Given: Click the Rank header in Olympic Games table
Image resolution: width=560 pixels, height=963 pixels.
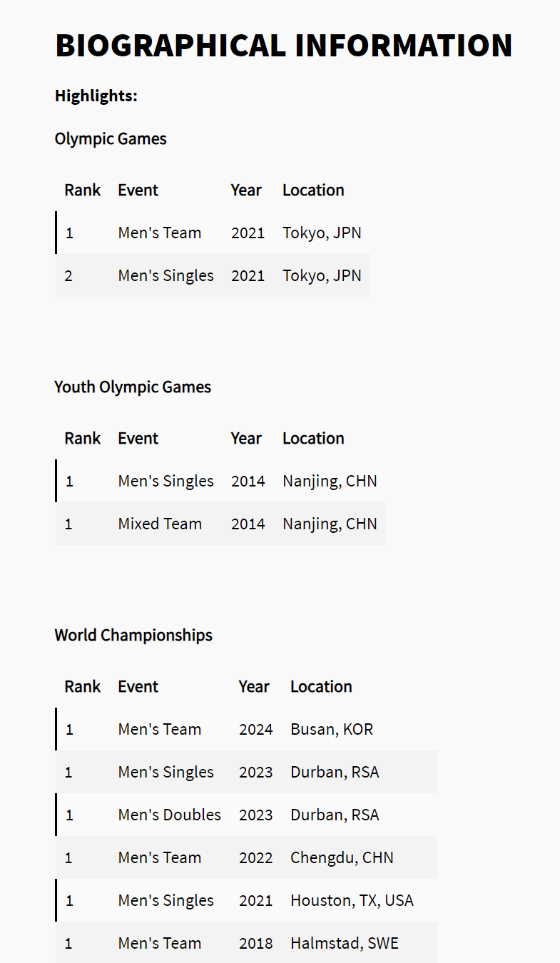Looking at the screenshot, I should click(82, 190).
